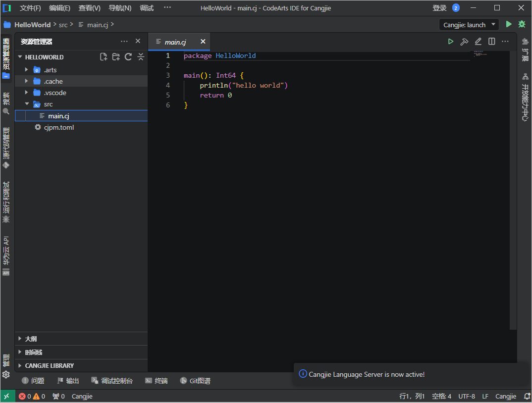The image size is (532, 403).
Task: Click the pencil edit icon in editor toolbar
Action: tap(478, 42)
